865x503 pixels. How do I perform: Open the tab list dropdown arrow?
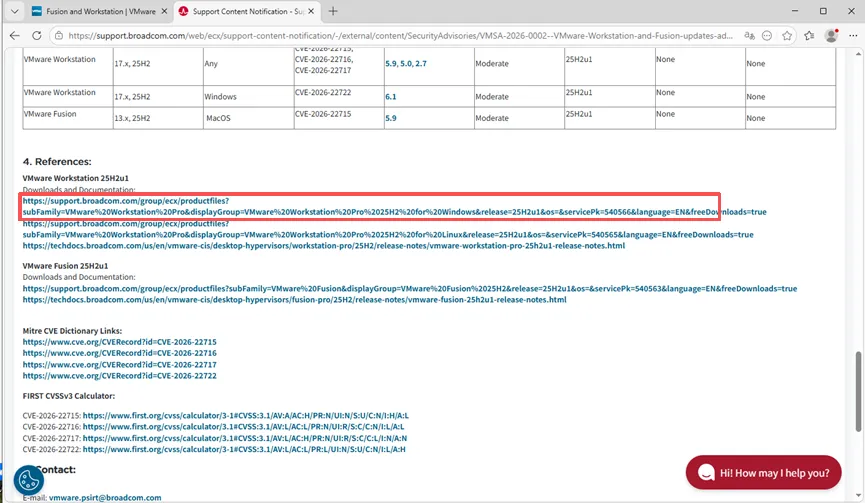click(x=15, y=11)
